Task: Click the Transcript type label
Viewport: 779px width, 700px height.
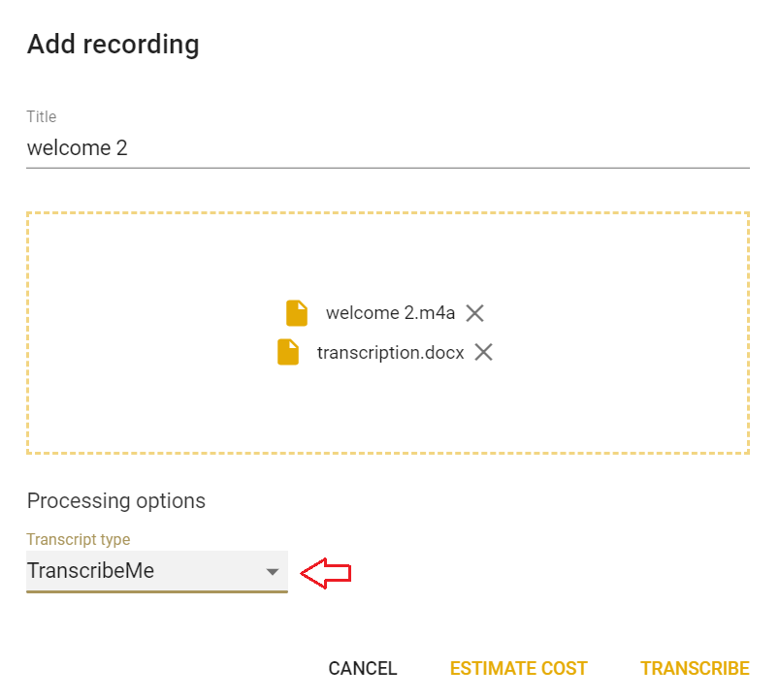Action: (79, 539)
